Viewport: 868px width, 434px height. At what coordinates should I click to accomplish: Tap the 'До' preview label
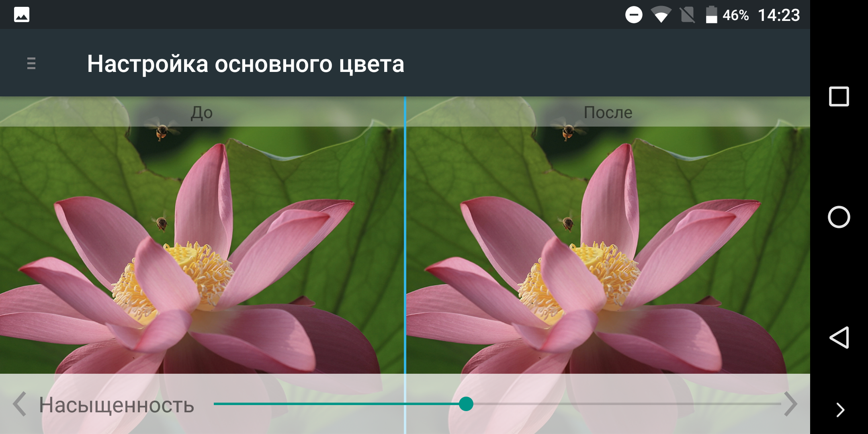(202, 113)
